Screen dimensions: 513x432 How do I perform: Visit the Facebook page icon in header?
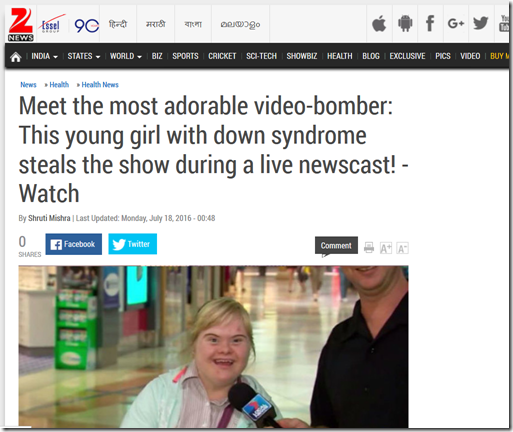coord(430,23)
